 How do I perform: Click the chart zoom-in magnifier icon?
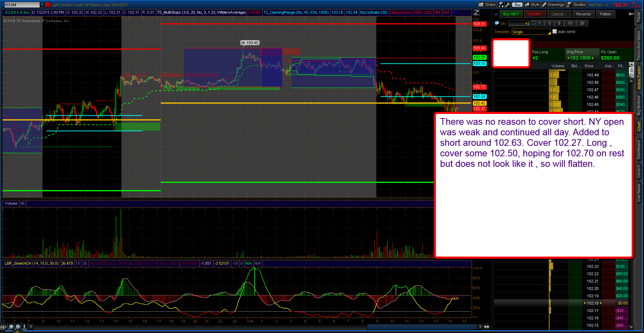pos(11,327)
